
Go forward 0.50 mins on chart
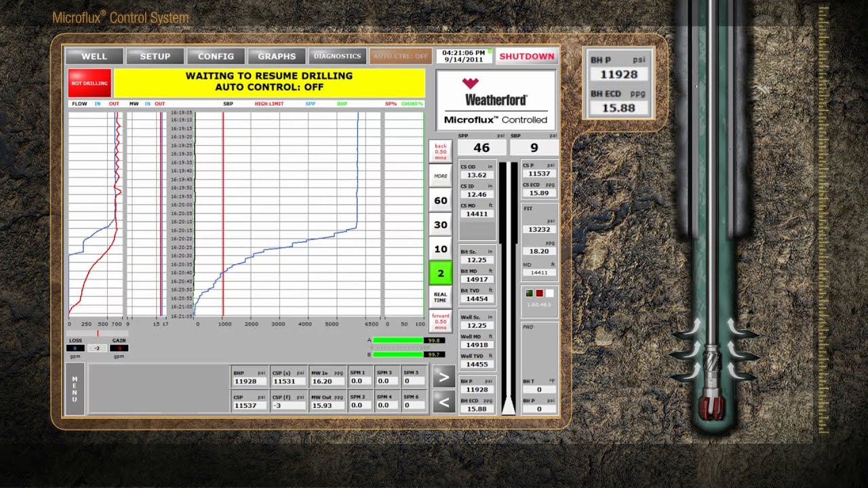pos(441,321)
